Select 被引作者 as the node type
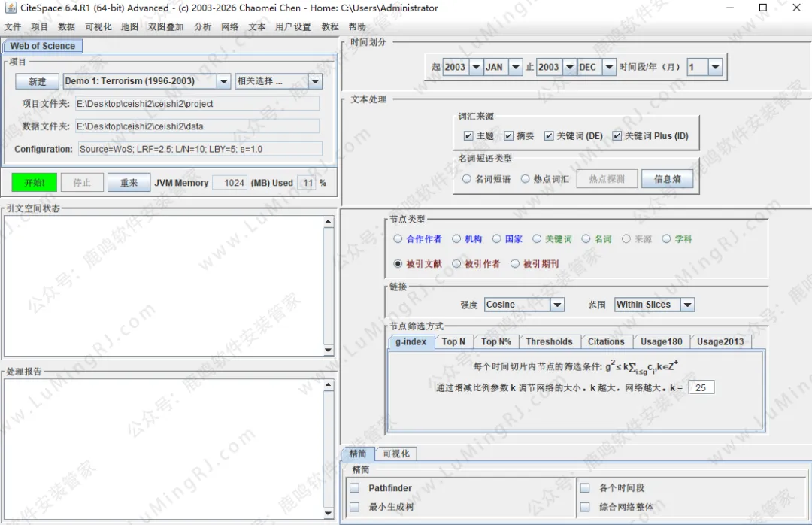The image size is (812, 525). point(458,264)
